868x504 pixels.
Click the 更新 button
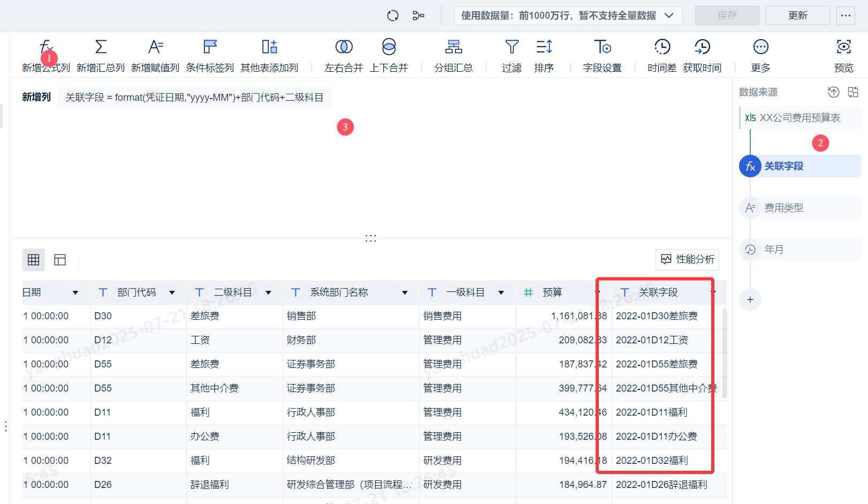pos(797,16)
